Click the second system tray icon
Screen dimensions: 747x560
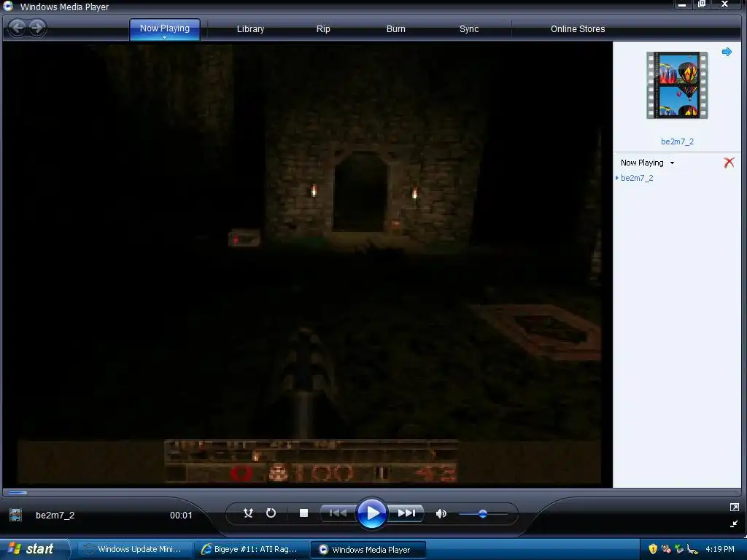coord(666,549)
